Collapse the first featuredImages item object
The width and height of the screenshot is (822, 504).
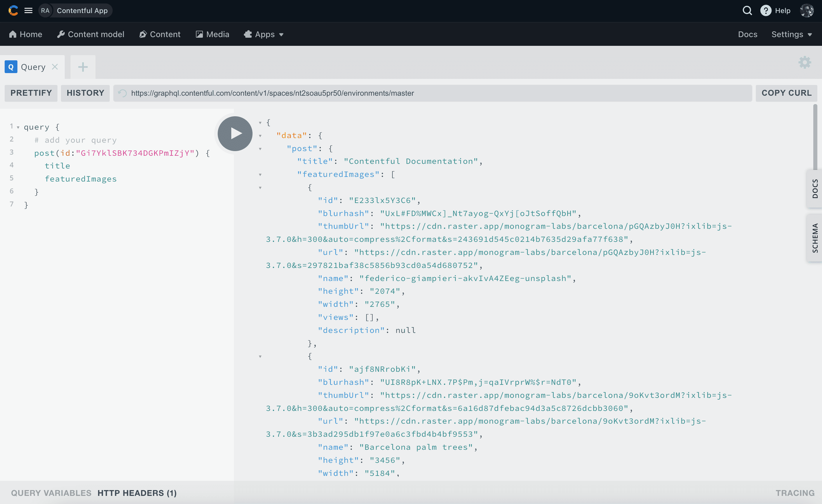(260, 188)
